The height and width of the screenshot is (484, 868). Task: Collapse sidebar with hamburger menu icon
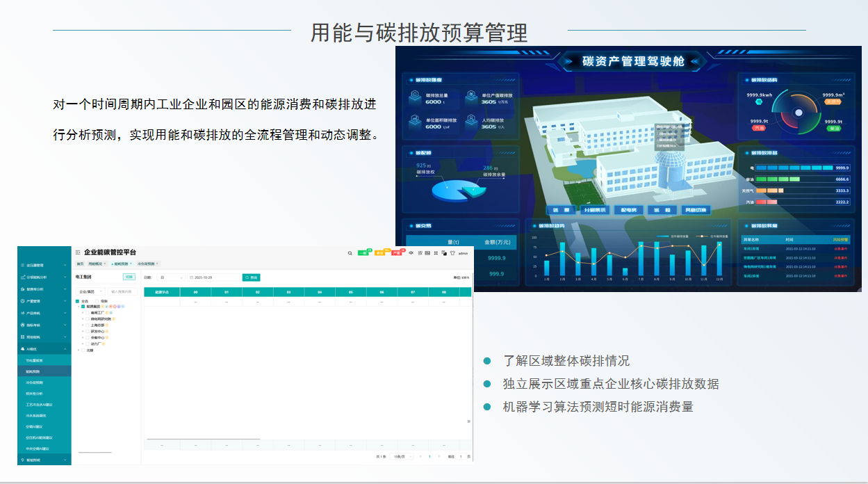pyautogui.click(x=78, y=252)
